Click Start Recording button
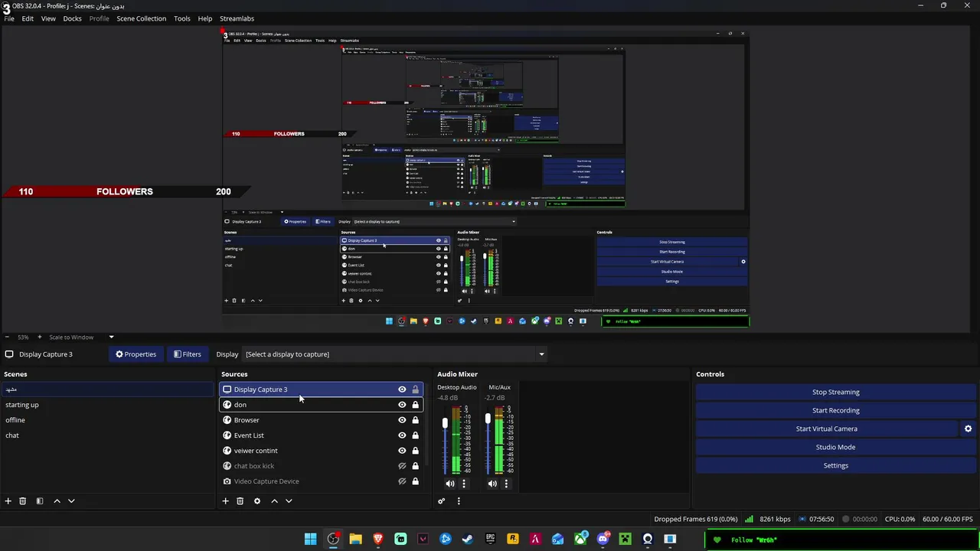 835,410
